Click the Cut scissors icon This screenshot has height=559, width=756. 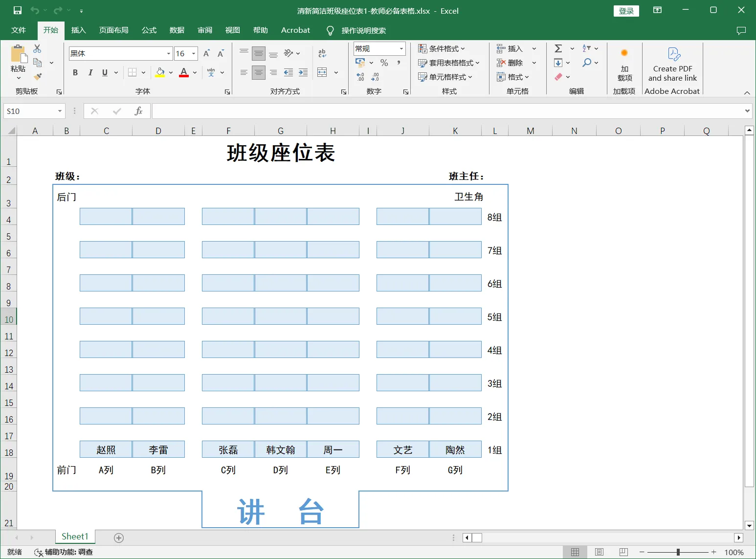[37, 48]
